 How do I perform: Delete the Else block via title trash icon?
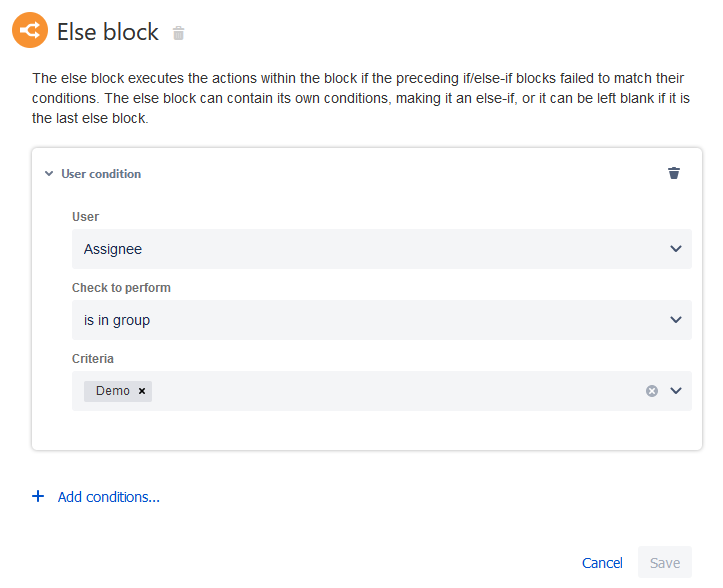[179, 33]
